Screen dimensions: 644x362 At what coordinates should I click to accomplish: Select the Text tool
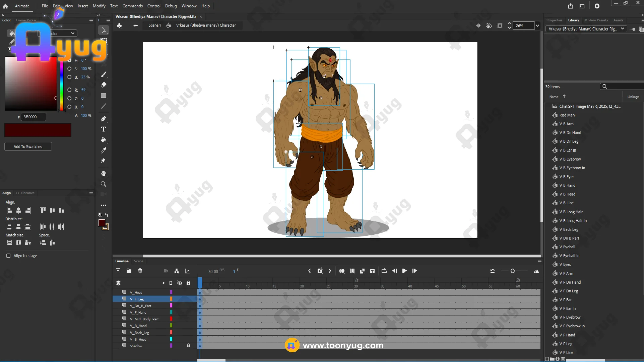103,129
